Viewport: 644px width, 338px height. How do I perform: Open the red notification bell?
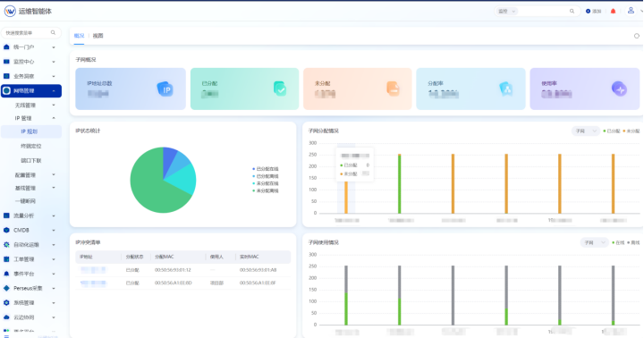(x=614, y=11)
